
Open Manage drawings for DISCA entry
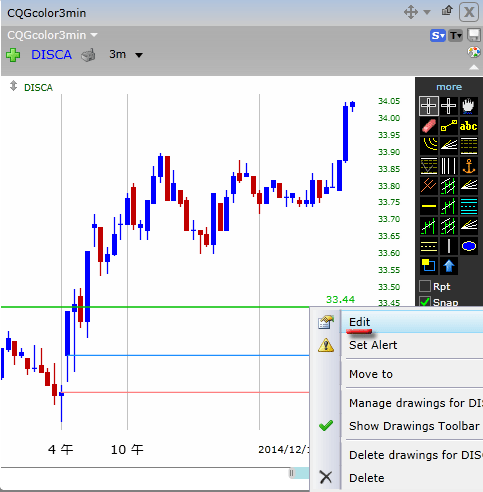pos(412,403)
